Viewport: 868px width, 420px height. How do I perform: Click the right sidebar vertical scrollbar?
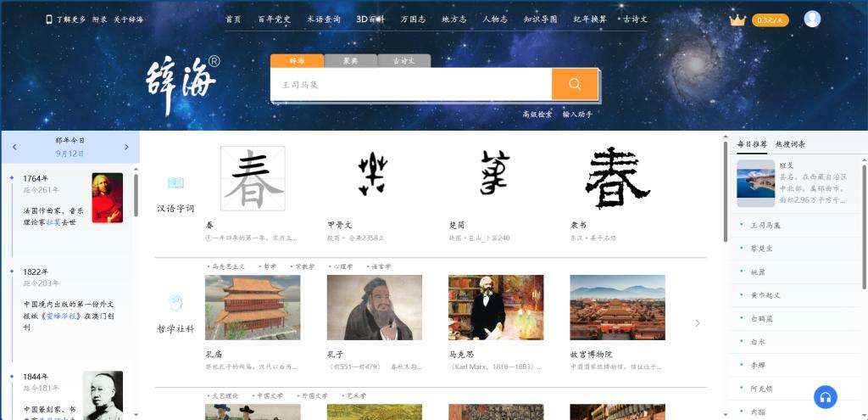click(726, 195)
